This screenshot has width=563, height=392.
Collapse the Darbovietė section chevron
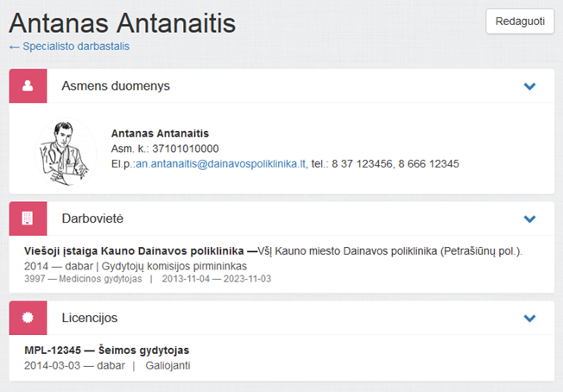point(529,218)
